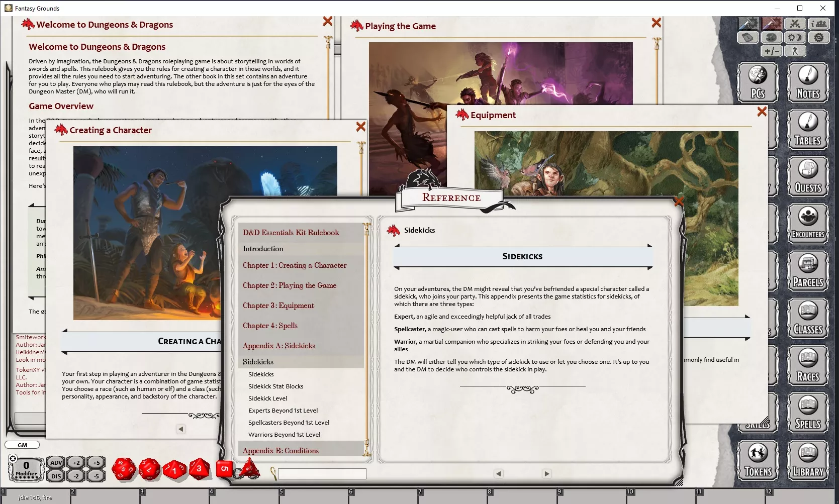Click hotkey slot 1 '/die 1d6, fire'

[x=35, y=497]
